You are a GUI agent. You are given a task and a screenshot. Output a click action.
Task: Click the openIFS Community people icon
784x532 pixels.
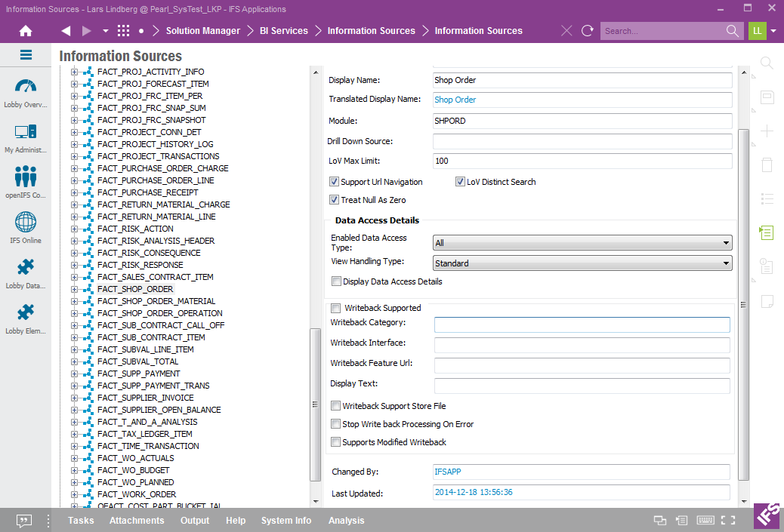click(26, 177)
